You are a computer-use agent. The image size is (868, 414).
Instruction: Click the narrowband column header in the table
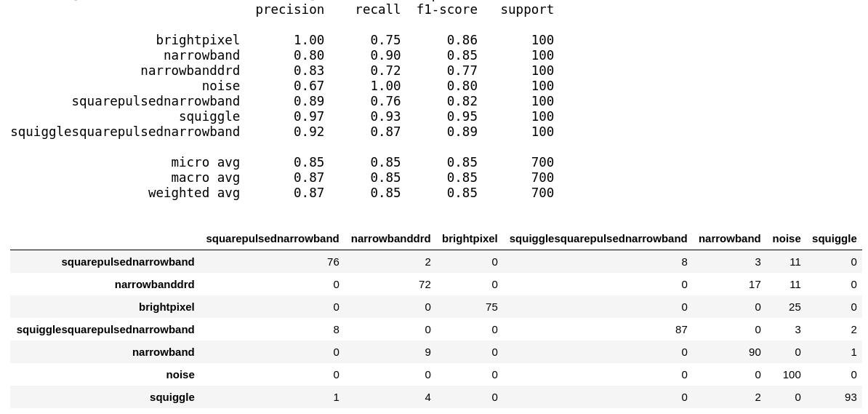tap(729, 239)
